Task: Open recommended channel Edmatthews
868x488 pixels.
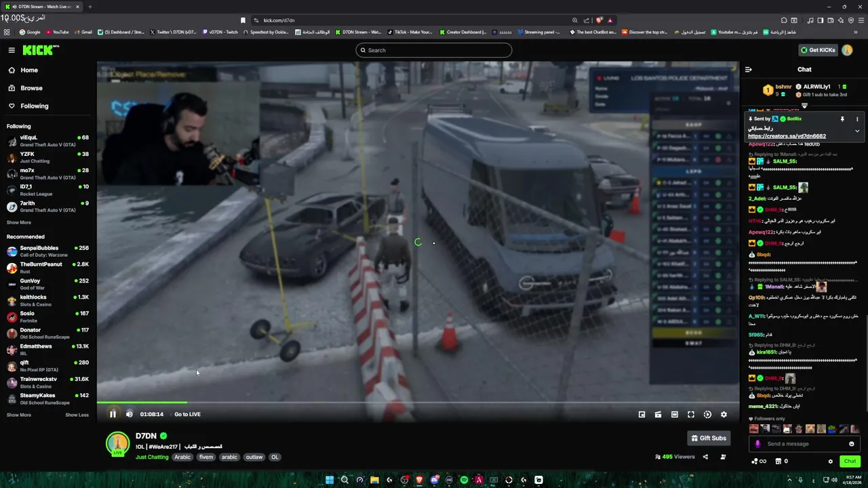Action: coord(47,349)
